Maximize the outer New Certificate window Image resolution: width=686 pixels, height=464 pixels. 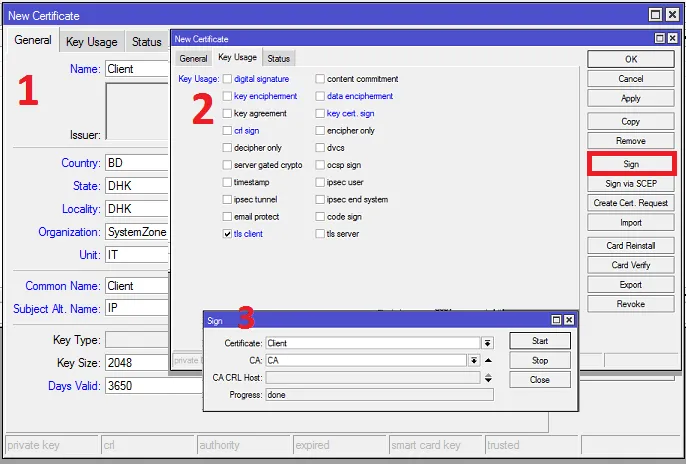click(655, 15)
